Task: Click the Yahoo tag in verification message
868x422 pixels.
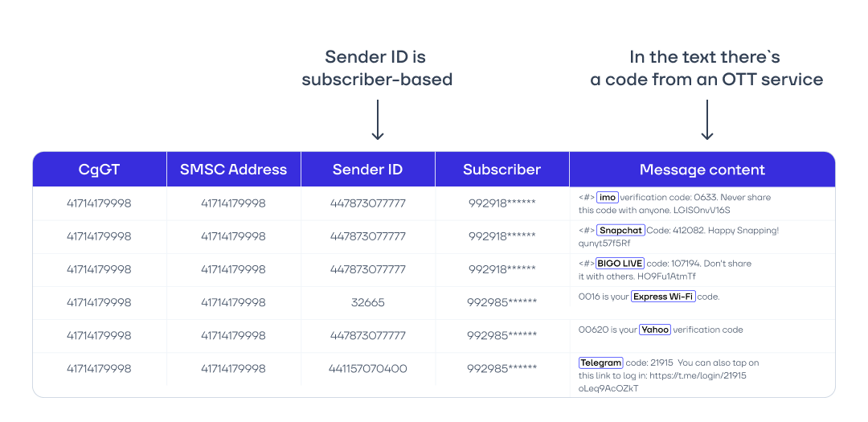Action: click(655, 330)
